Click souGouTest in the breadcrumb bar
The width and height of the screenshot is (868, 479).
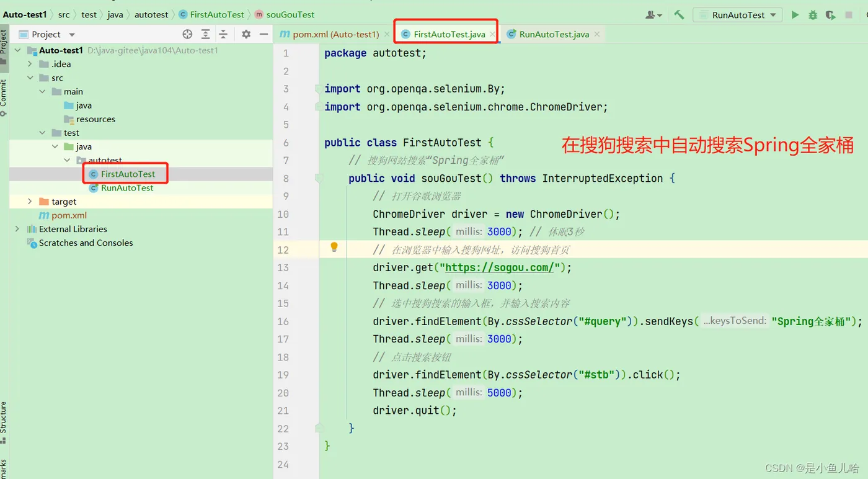tap(285, 14)
